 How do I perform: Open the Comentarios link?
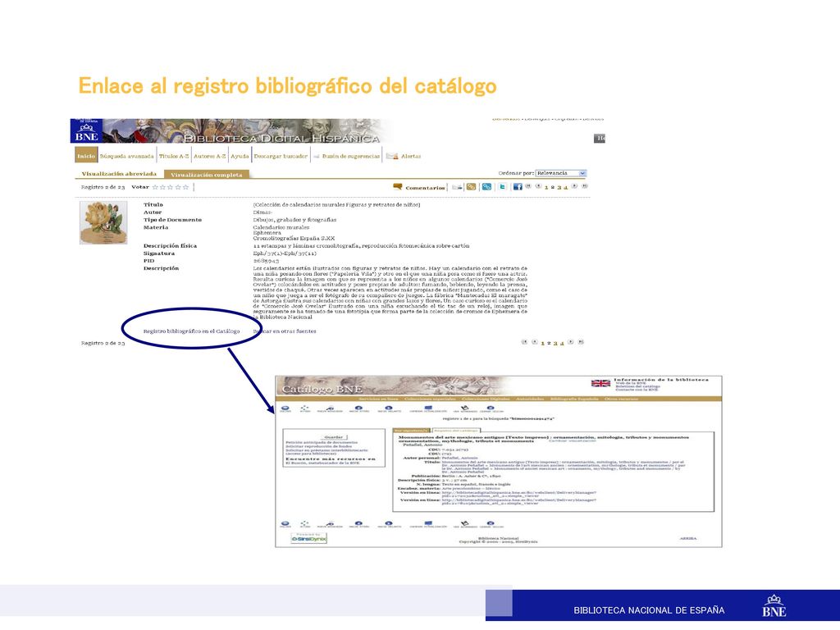pos(426,188)
